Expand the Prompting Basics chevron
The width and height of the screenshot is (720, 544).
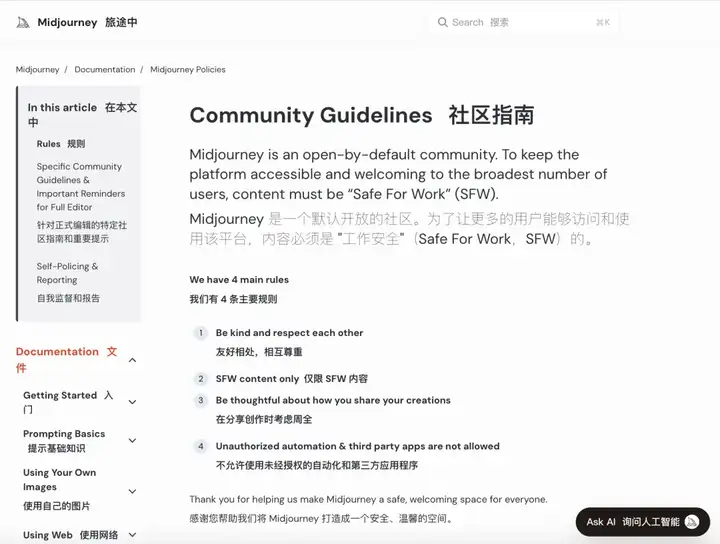pyautogui.click(x=132, y=441)
